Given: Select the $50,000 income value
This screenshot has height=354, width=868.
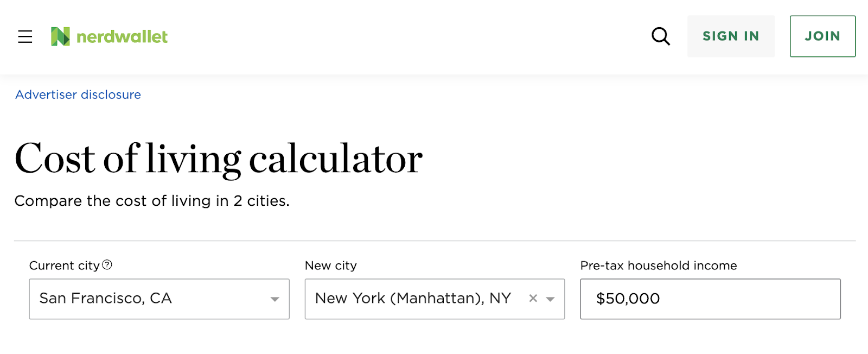Looking at the screenshot, I should [x=628, y=299].
